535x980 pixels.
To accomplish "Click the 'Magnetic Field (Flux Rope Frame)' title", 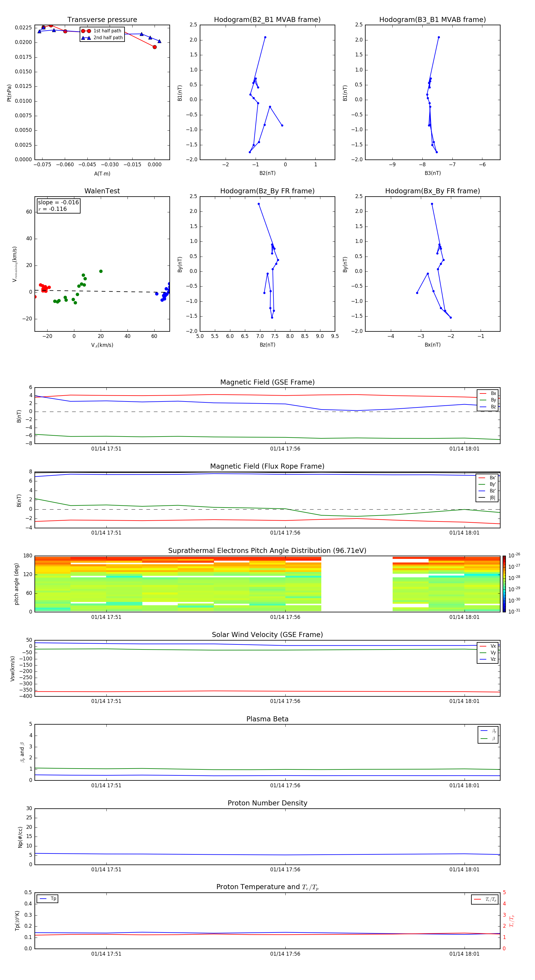I will [267, 467].
